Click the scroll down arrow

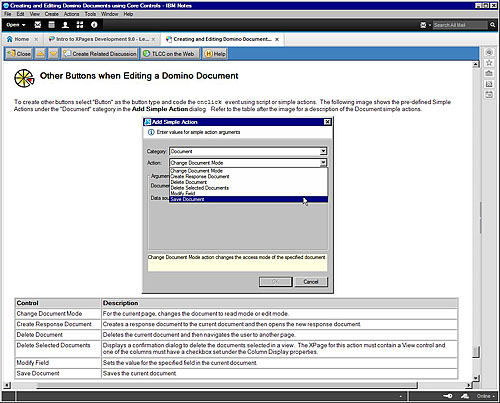coord(476,378)
